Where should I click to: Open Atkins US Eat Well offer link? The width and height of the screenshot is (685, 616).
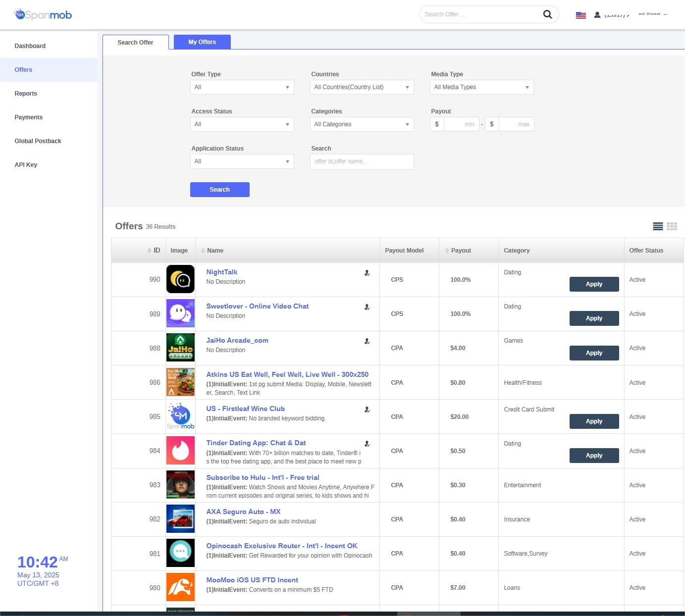287,374
